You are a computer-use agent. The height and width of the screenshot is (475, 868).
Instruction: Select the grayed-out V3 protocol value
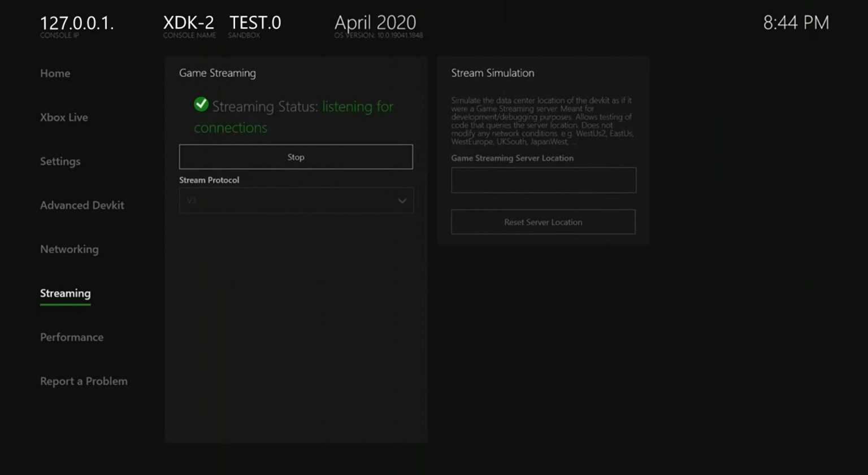point(191,201)
